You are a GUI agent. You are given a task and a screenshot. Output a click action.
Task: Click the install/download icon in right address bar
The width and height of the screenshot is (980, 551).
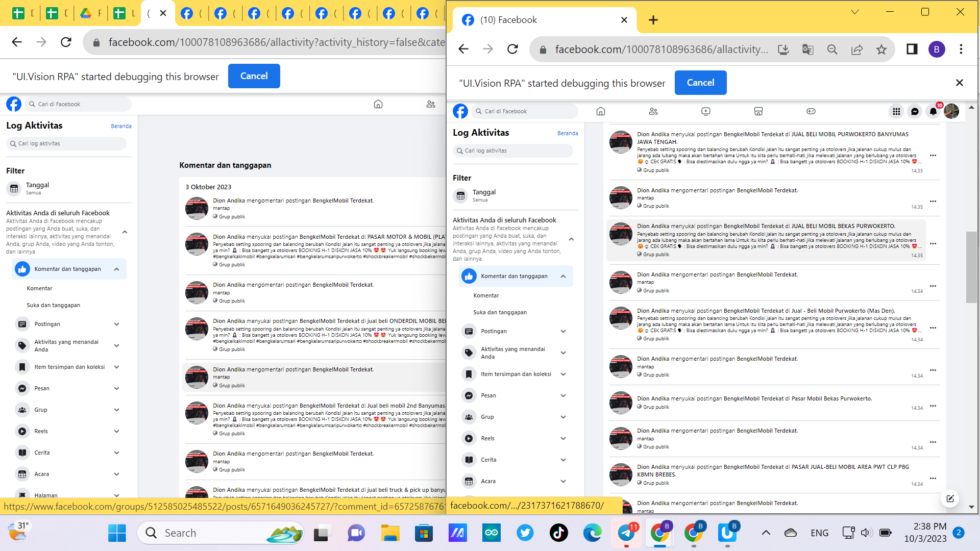[x=783, y=49]
